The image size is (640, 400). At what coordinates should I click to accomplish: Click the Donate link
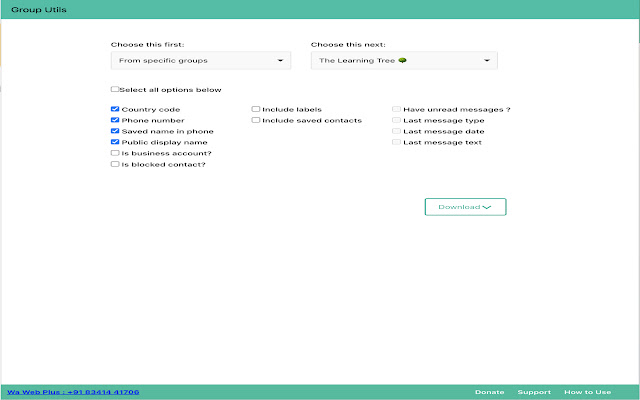tap(489, 392)
